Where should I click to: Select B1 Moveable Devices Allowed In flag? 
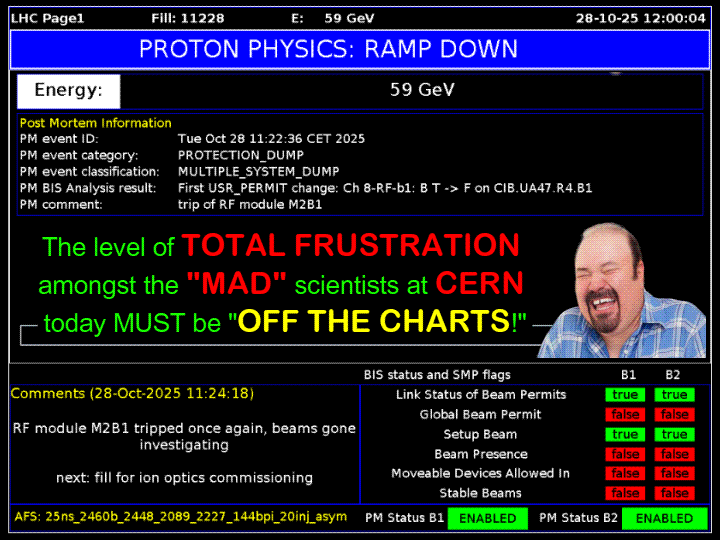[x=625, y=473]
